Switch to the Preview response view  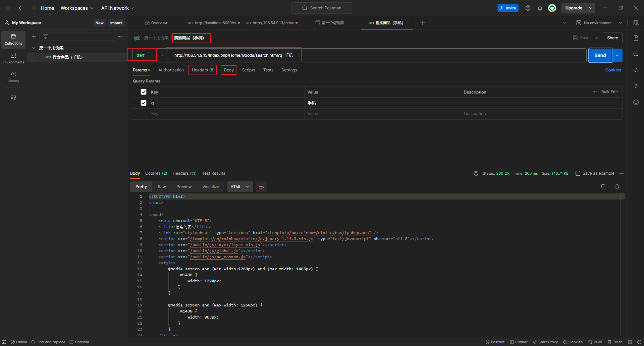184,187
